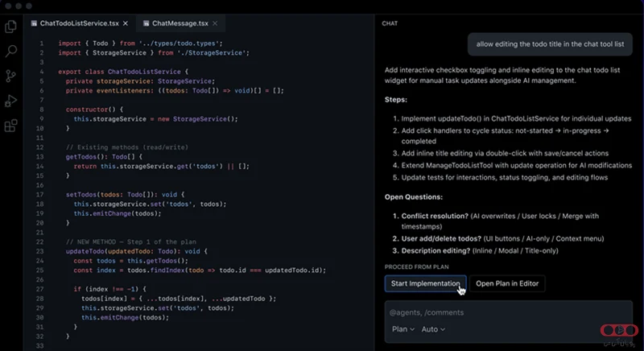
Task: Click line number 4 in the gutter
Action: (x=42, y=72)
